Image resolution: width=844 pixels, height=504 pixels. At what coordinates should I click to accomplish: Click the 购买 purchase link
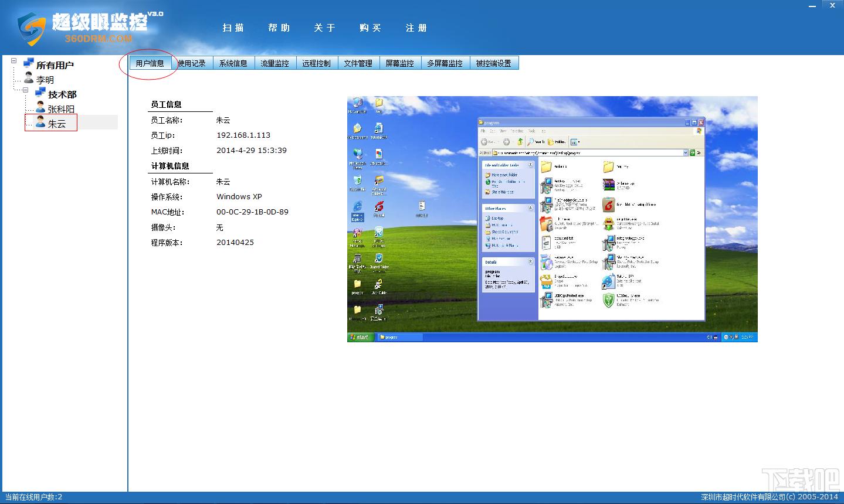pyautogui.click(x=371, y=28)
